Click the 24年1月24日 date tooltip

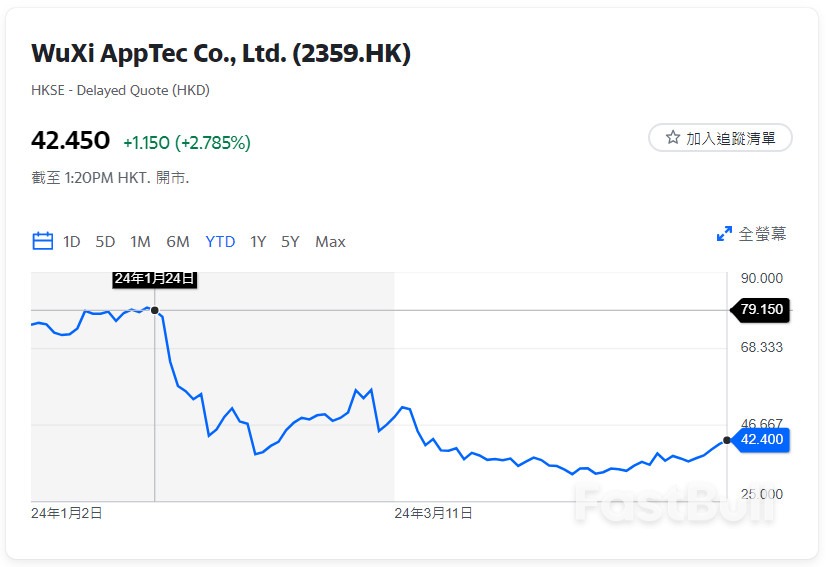155,279
